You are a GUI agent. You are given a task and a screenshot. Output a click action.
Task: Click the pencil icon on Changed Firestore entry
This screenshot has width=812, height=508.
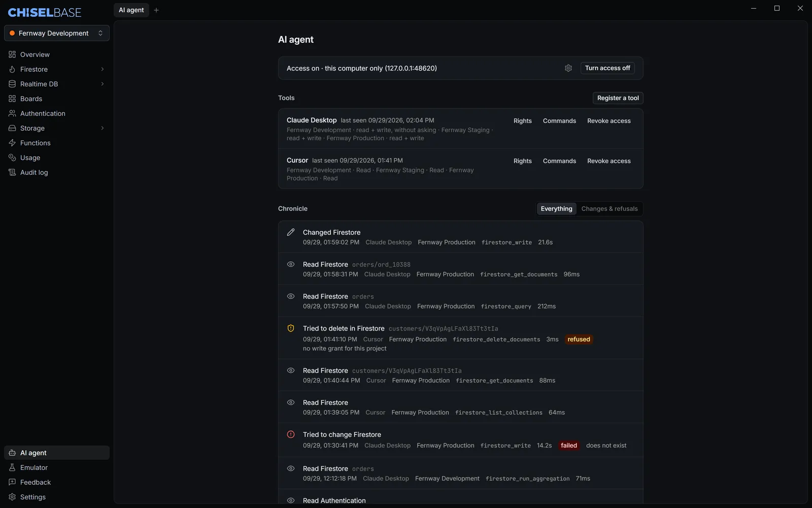291,232
